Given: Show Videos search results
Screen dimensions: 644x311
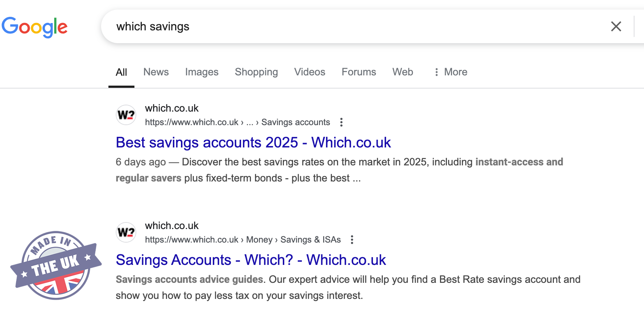Looking at the screenshot, I should [x=310, y=72].
